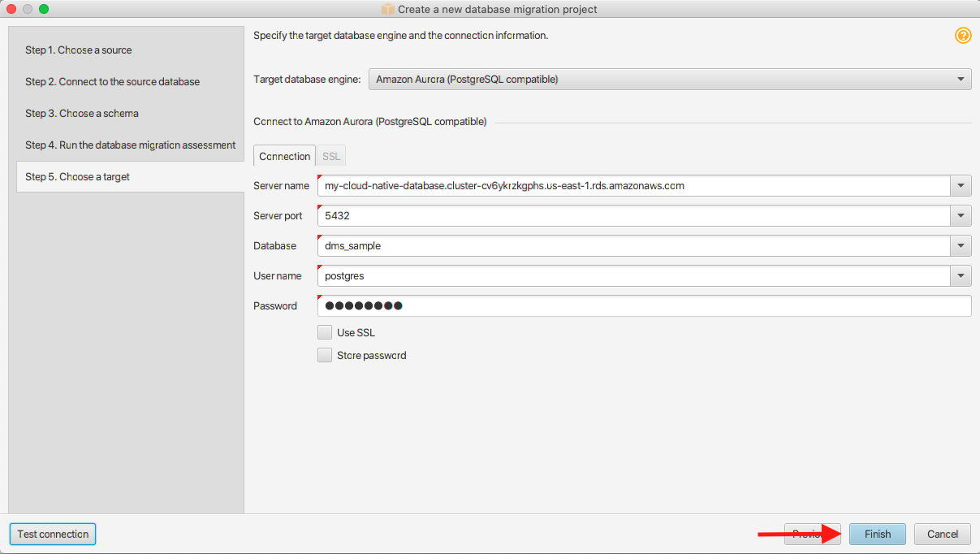Screen dimensions: 980x554
Task: Click into the Server name field
Action: [x=634, y=186]
